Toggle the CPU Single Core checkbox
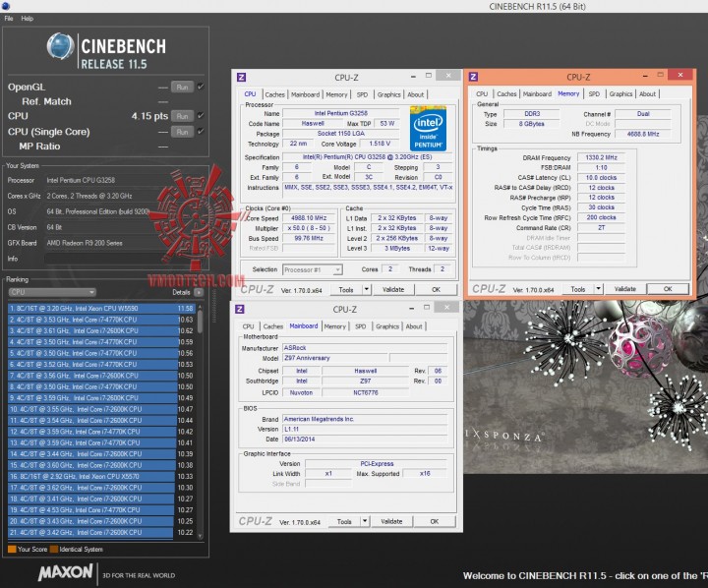This screenshot has width=708, height=588. pos(201,132)
